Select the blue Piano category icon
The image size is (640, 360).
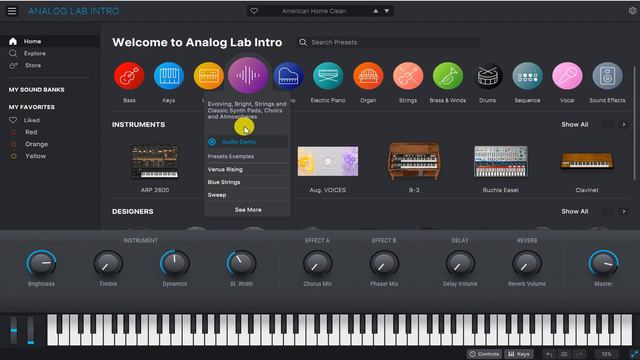click(288, 76)
